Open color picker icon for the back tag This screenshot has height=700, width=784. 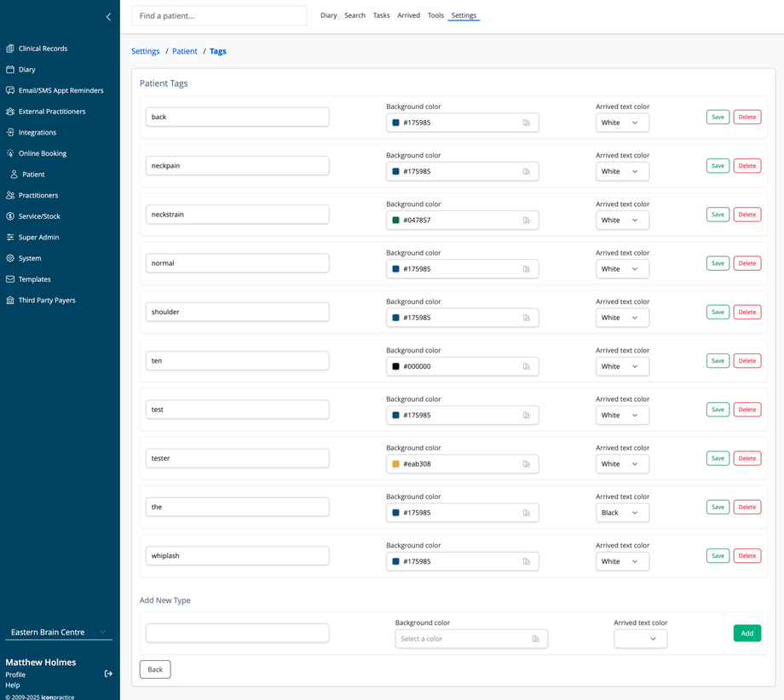pyautogui.click(x=527, y=123)
